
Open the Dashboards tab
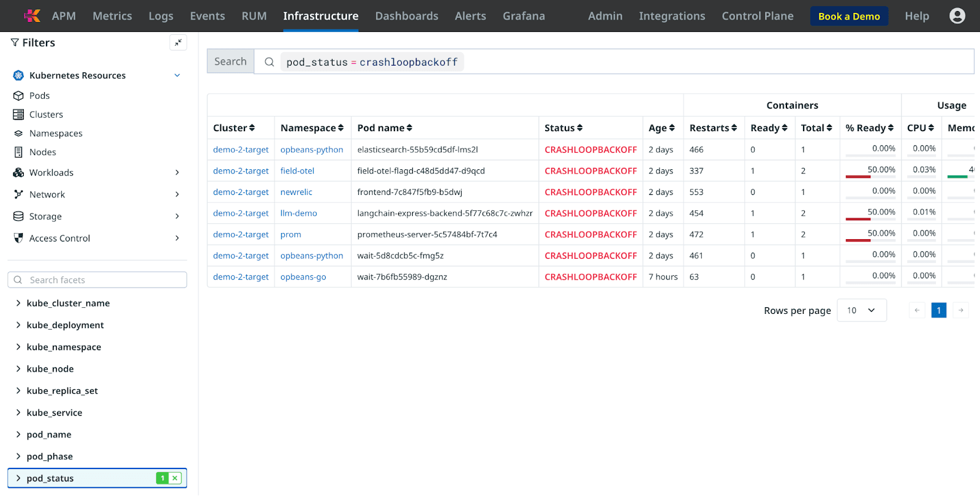pos(407,16)
